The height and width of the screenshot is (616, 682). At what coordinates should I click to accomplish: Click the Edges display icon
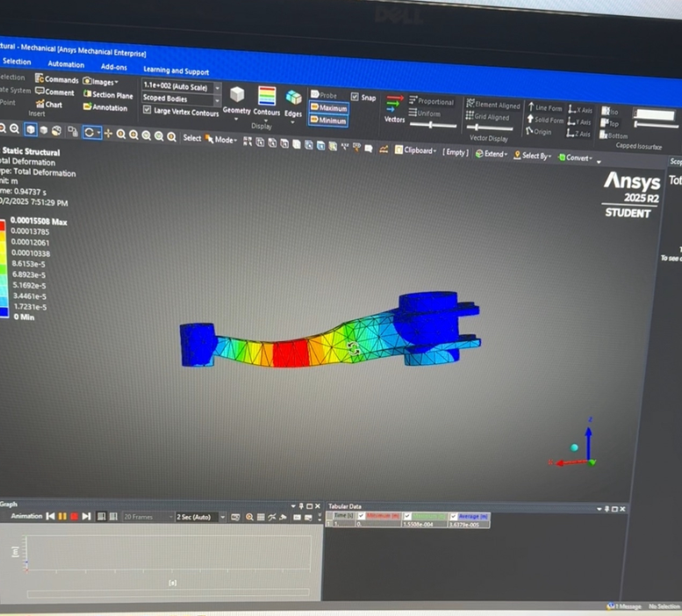tap(293, 98)
